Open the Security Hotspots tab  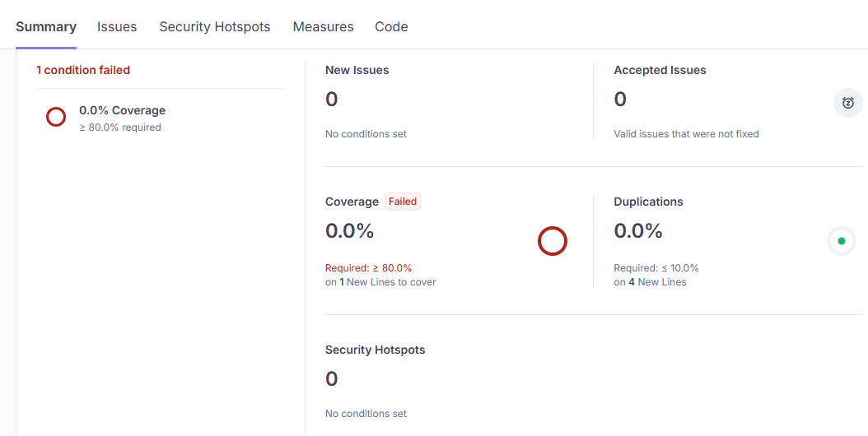pos(214,26)
